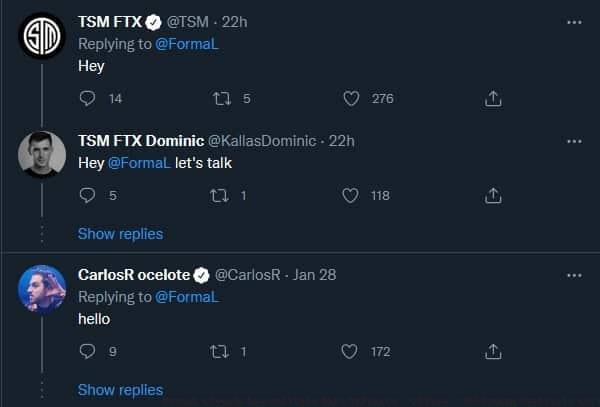Viewport: 600px width, 407px height.
Task: Retweet the TSM FTX "Hey" tweet
Action: [223, 98]
